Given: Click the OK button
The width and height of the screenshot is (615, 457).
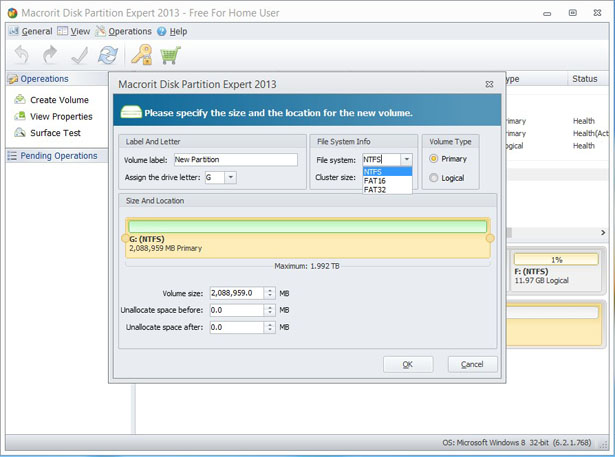Looking at the screenshot, I should click(408, 364).
